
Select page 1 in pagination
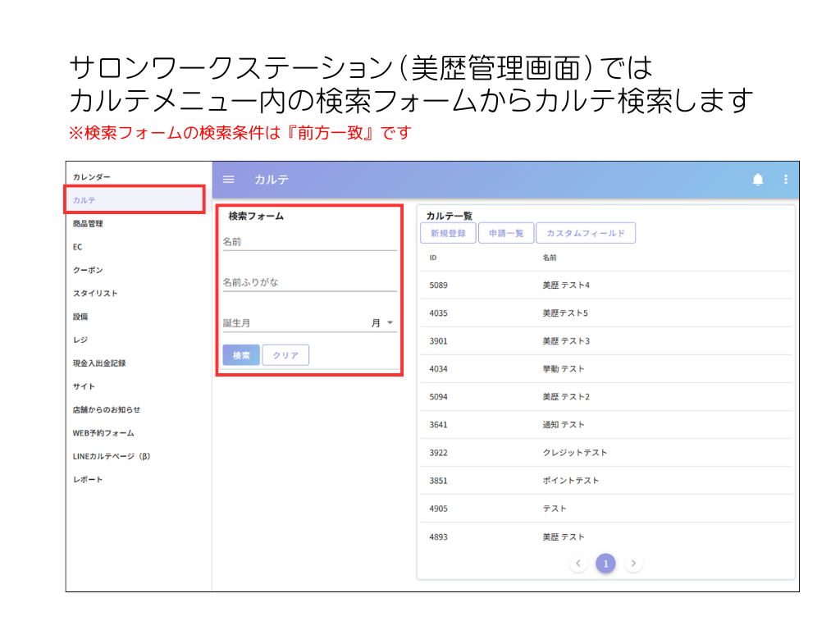click(x=606, y=563)
